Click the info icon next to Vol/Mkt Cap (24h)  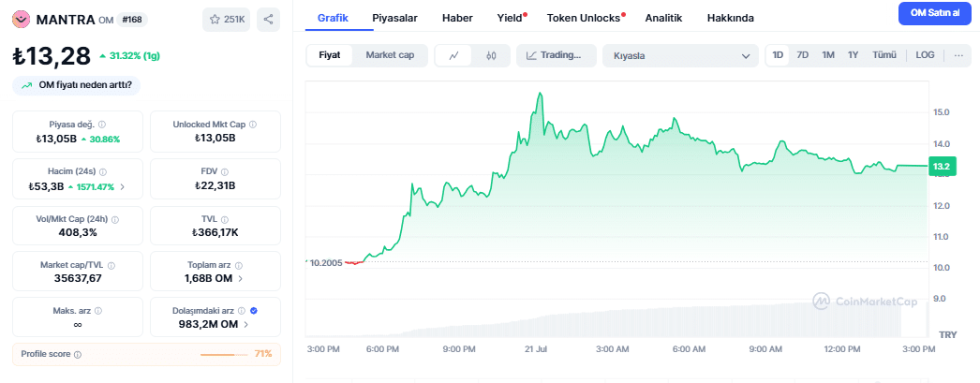click(115, 219)
